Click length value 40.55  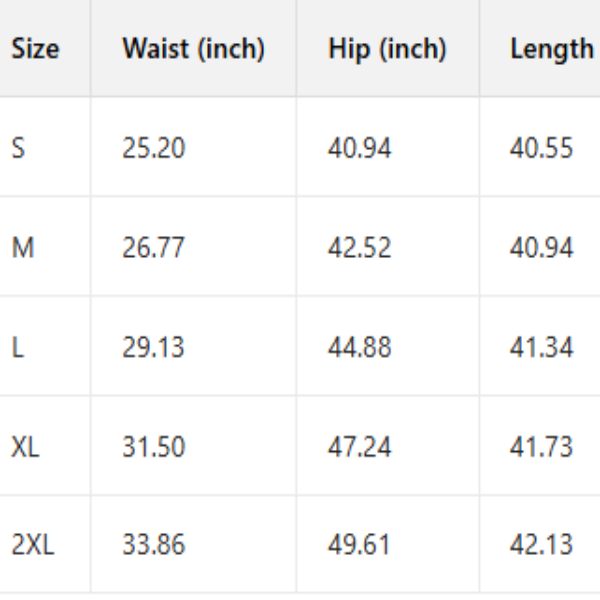point(541,149)
